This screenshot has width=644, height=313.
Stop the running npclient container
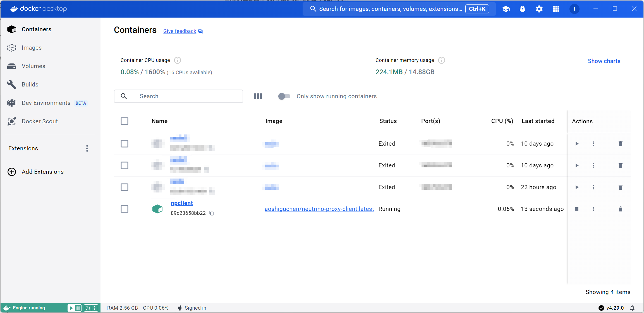[x=577, y=209]
